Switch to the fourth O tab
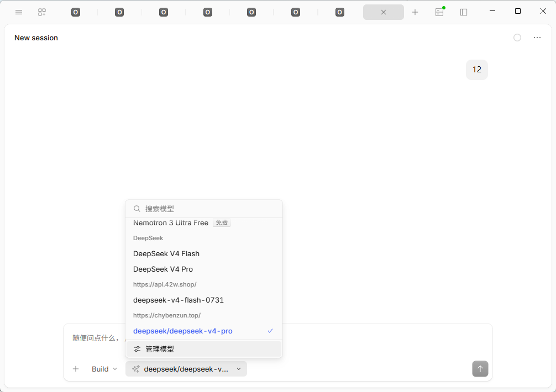The height and width of the screenshot is (392, 556). (x=208, y=12)
